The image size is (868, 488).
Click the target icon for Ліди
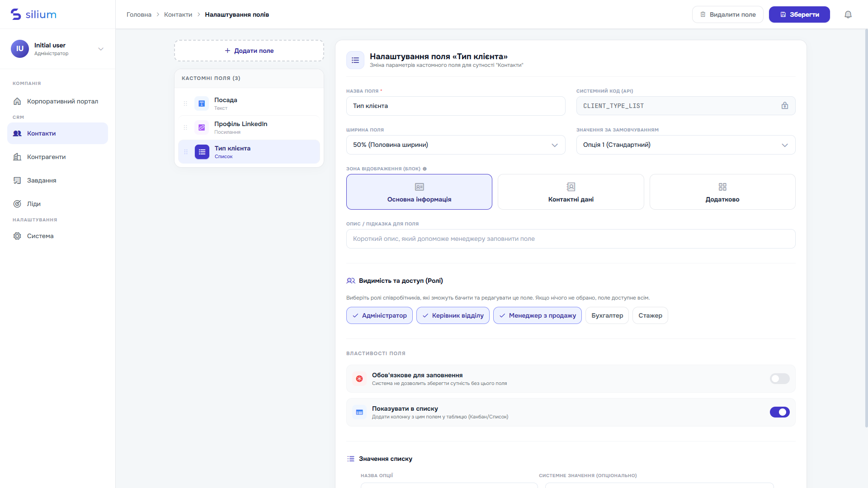pyautogui.click(x=17, y=204)
